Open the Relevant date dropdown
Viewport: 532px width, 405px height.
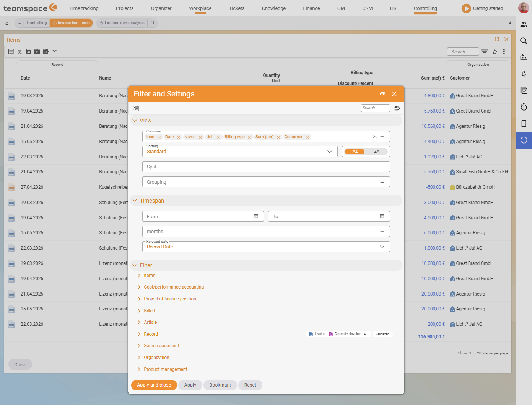266,247
